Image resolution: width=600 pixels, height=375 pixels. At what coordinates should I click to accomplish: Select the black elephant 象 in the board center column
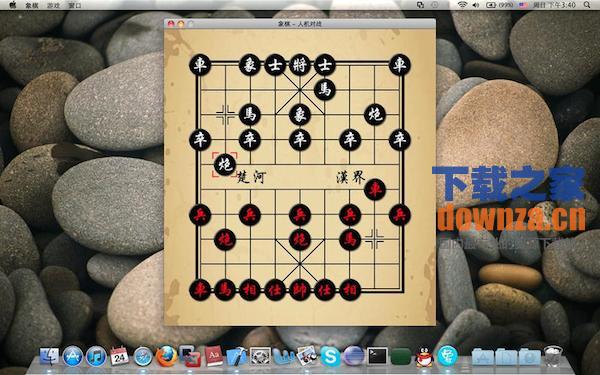click(300, 114)
